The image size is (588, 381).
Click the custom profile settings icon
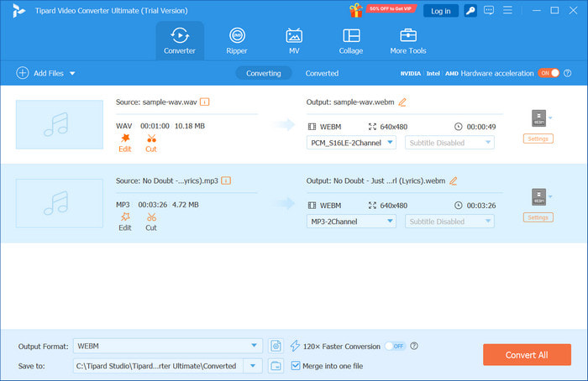[276, 346]
